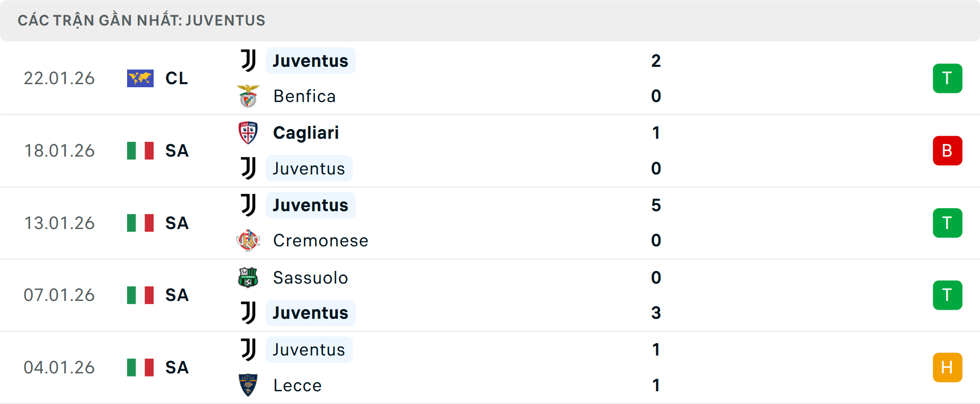Toggle the red B badge for Cagliari match

point(947,150)
